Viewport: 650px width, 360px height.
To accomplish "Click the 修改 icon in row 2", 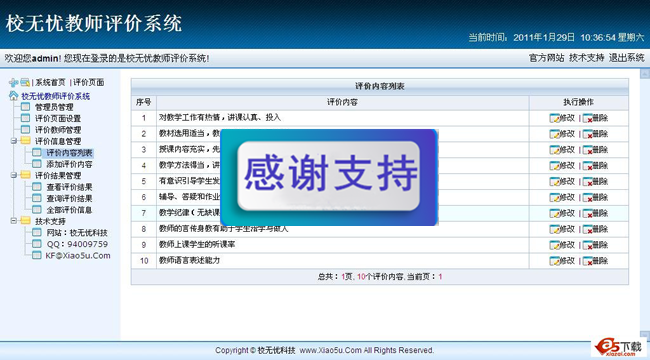I will 554,134.
